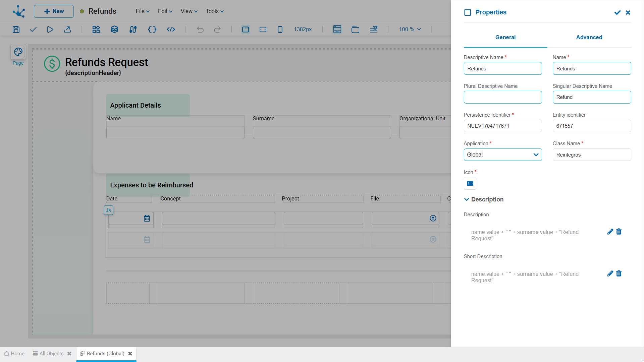Open the zoom level dropdown showing 100%
Screen dimensions: 644x362
point(409,29)
